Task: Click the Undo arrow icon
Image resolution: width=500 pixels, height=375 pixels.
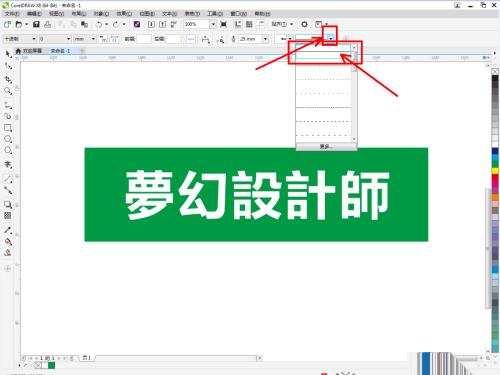Action: click(x=99, y=24)
